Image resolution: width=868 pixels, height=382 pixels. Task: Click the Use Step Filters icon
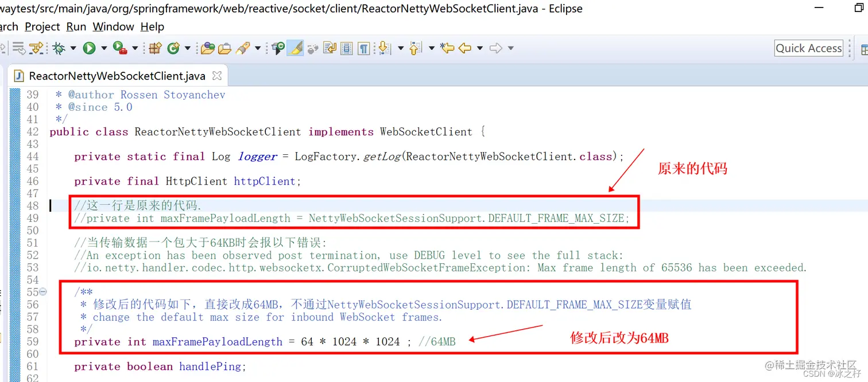point(36,48)
